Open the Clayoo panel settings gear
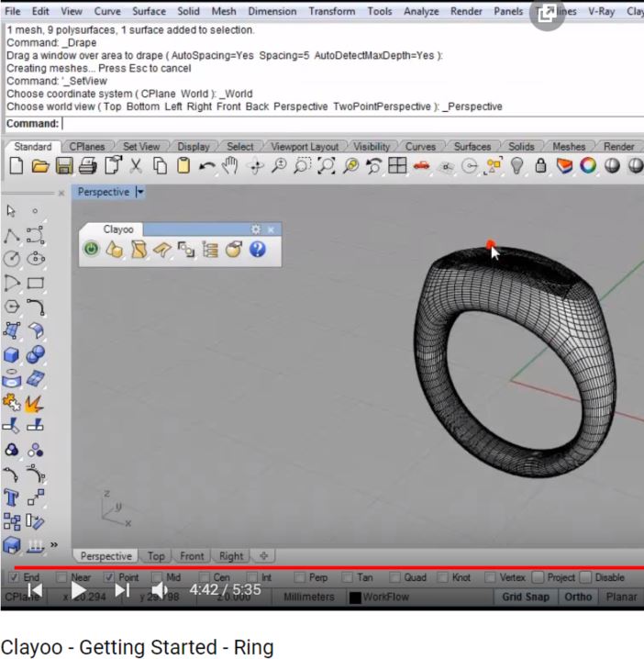Screen dimensions: 644x659 (255, 229)
